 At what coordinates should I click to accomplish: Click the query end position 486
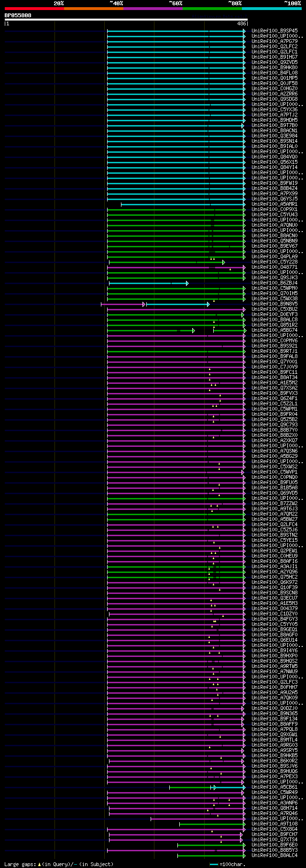(241, 23)
